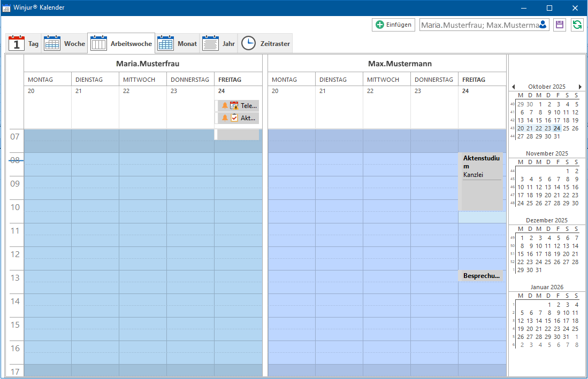
Task: Click the bell reminder icon on Tele... entry
Action: (x=225, y=106)
